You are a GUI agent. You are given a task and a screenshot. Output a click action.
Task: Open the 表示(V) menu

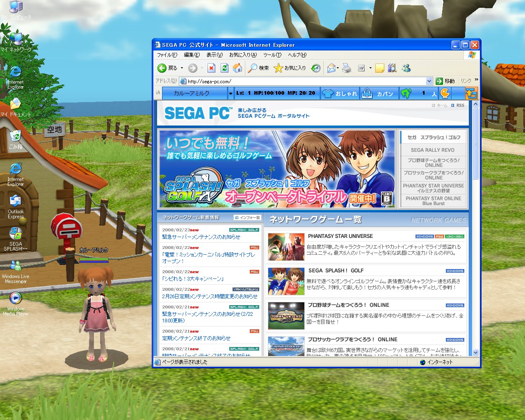click(215, 55)
